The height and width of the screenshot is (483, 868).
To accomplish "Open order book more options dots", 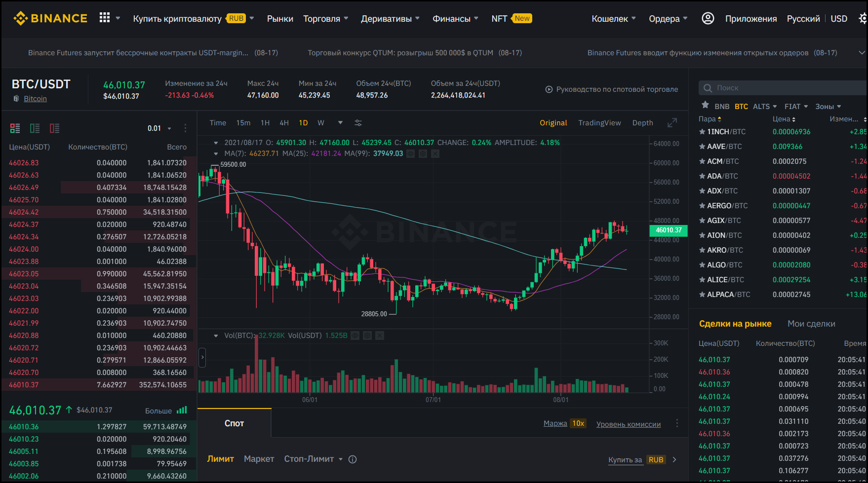I will click(185, 128).
